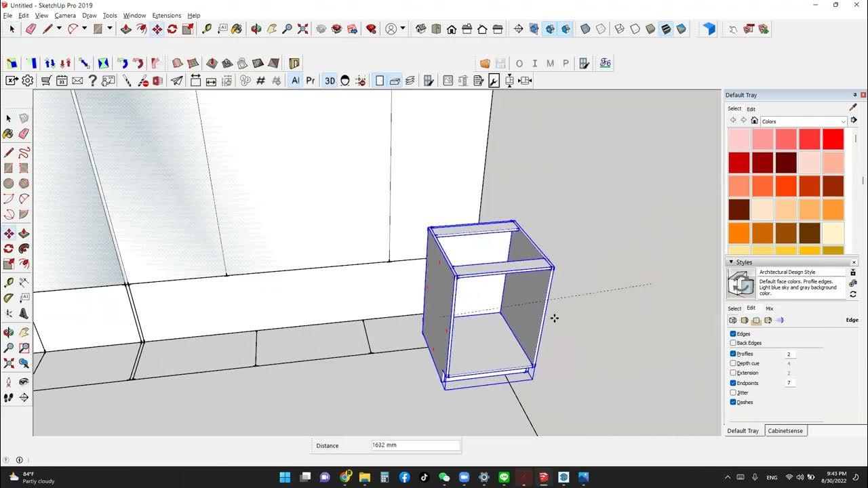Activate the Rotate tool in top toolbar
The width and height of the screenshot is (868, 488).
click(x=172, y=28)
